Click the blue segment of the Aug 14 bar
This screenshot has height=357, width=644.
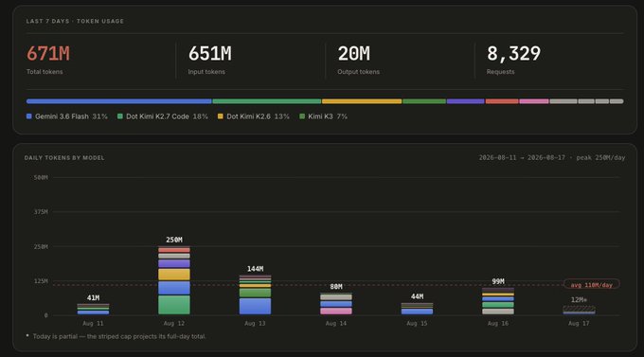coord(336,304)
